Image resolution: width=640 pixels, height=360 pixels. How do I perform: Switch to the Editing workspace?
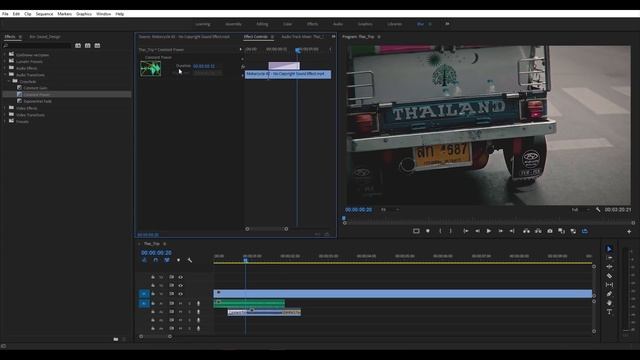(262, 24)
